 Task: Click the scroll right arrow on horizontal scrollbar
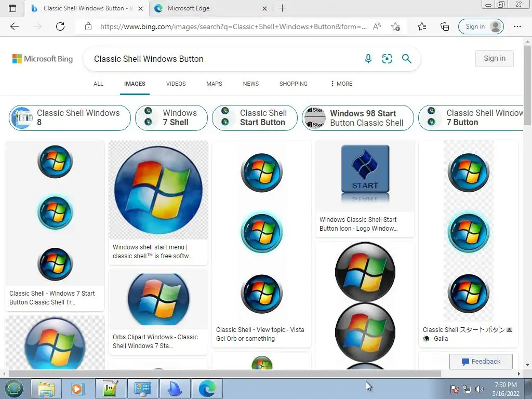click(x=519, y=374)
